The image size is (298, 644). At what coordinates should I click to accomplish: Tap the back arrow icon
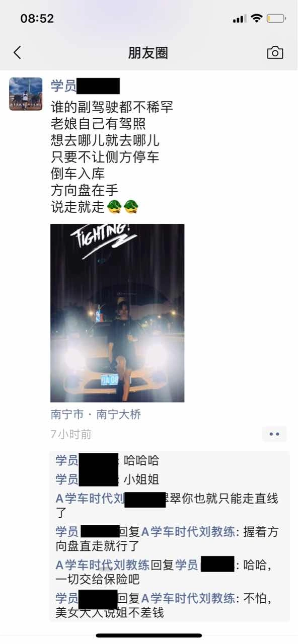[18, 53]
